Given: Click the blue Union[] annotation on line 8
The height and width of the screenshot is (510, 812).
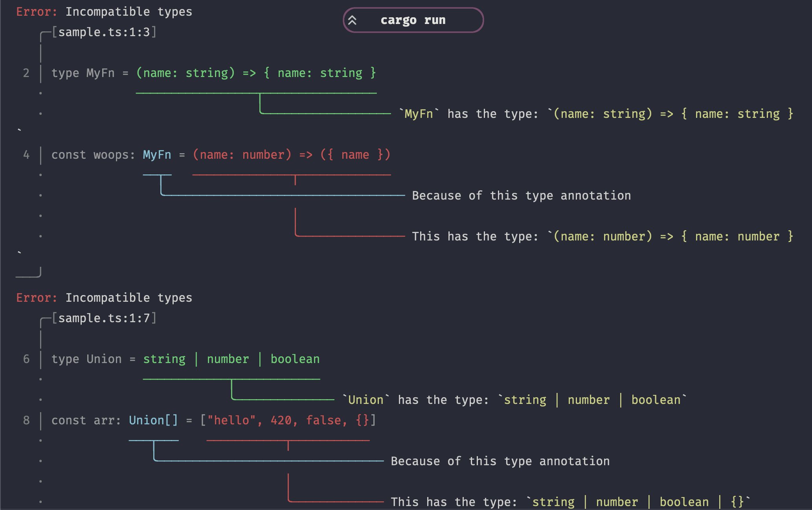Looking at the screenshot, I should [153, 420].
